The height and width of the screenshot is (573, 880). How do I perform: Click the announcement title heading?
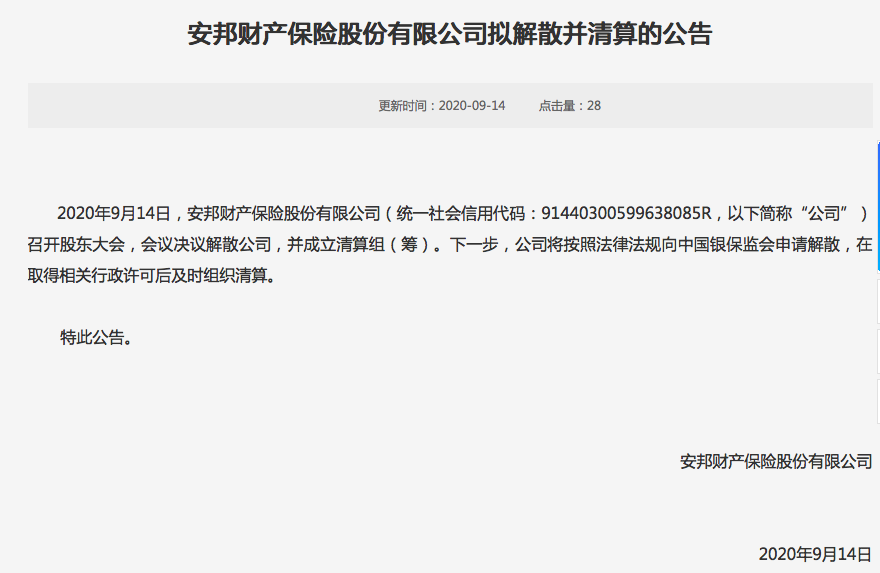click(450, 34)
